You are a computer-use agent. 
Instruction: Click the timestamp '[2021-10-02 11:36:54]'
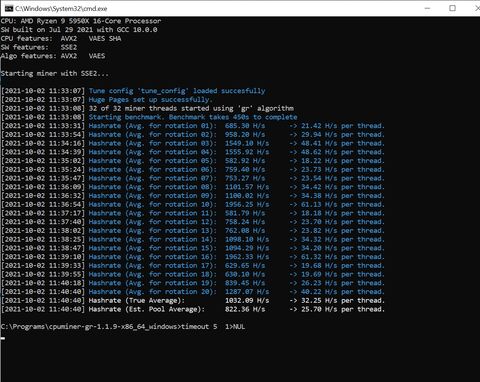[43, 204]
